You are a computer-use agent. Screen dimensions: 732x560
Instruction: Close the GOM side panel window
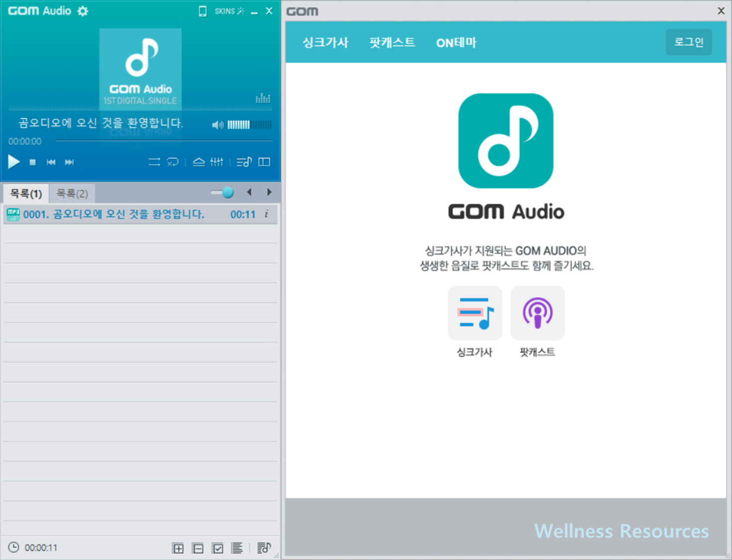[x=721, y=10]
